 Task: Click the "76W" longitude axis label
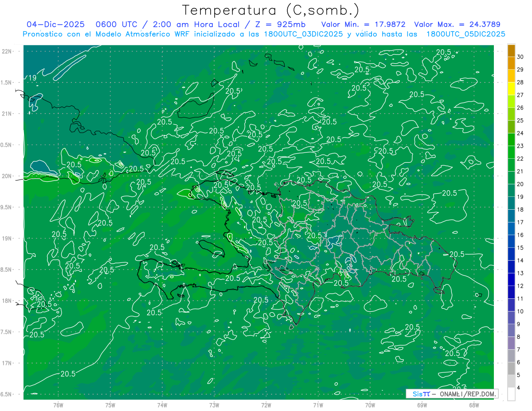(58, 405)
